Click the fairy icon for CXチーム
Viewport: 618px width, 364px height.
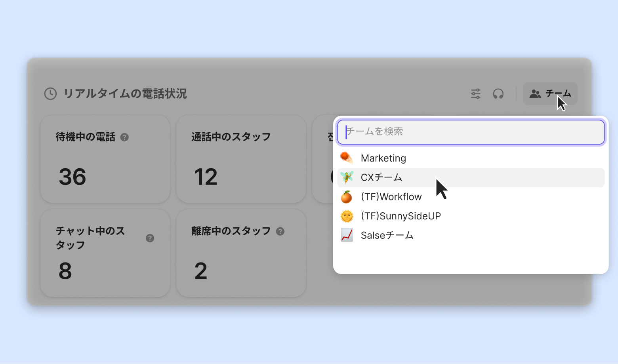(x=347, y=177)
